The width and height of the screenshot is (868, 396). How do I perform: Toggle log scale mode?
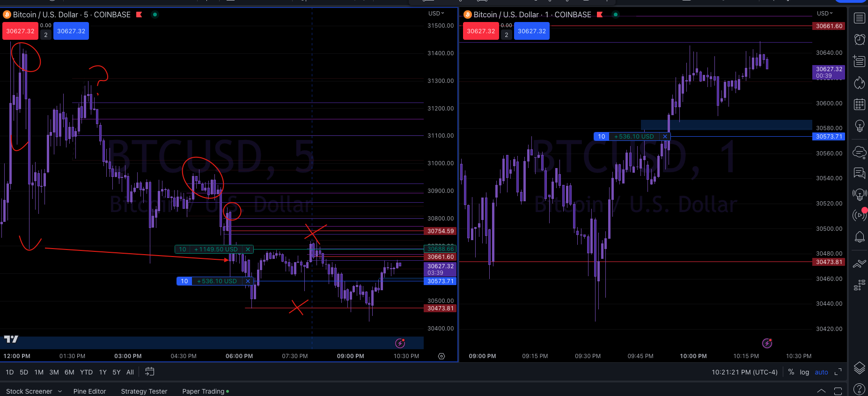(x=804, y=372)
